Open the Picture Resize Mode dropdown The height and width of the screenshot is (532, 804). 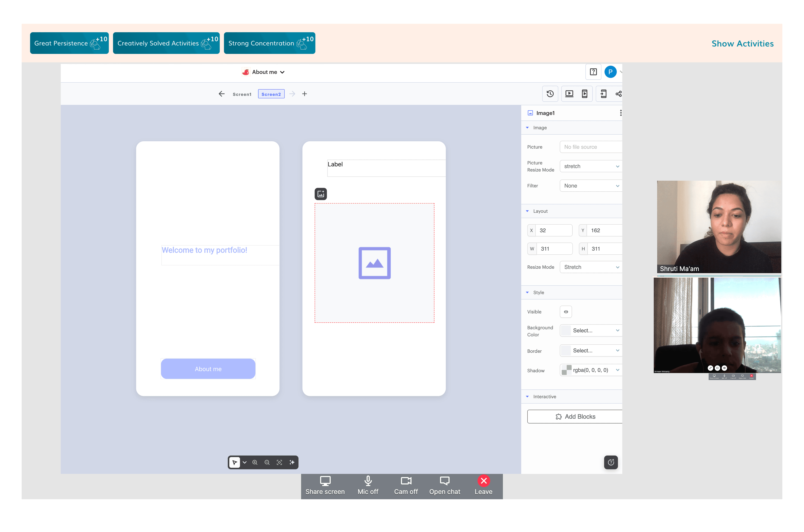click(x=591, y=166)
